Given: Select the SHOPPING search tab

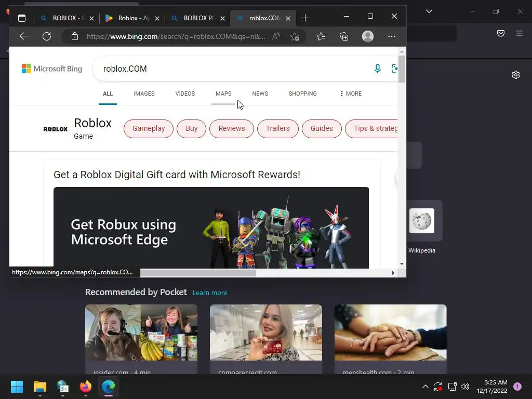Looking at the screenshot, I should click(x=303, y=94).
